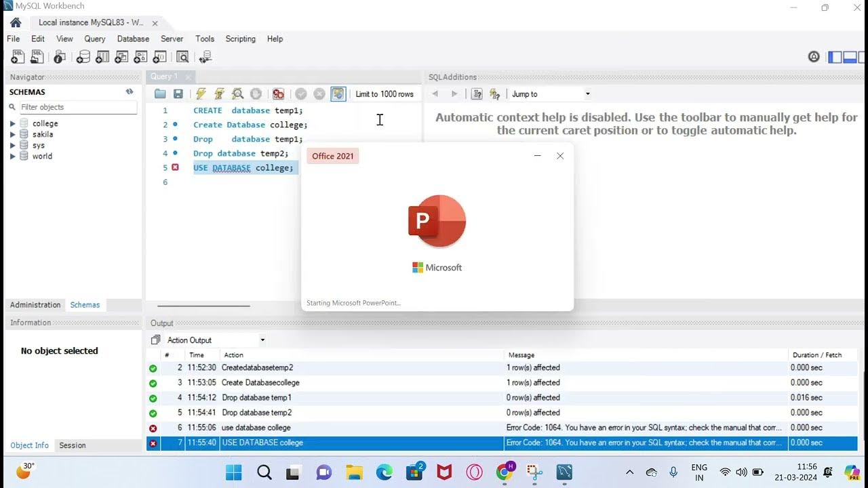Image resolution: width=868 pixels, height=488 pixels.
Task: Switch to the Session tab
Action: [73, 445]
